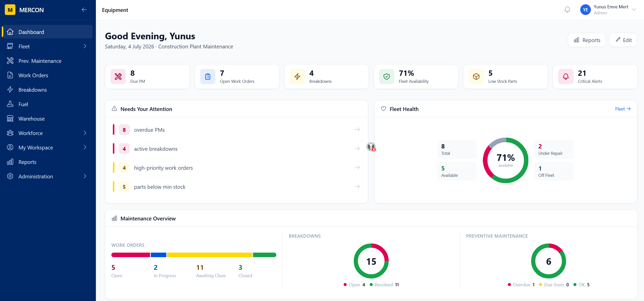This screenshot has width=644, height=301.
Task: Click the Critical Alerts bell card icon
Action: [x=566, y=77]
